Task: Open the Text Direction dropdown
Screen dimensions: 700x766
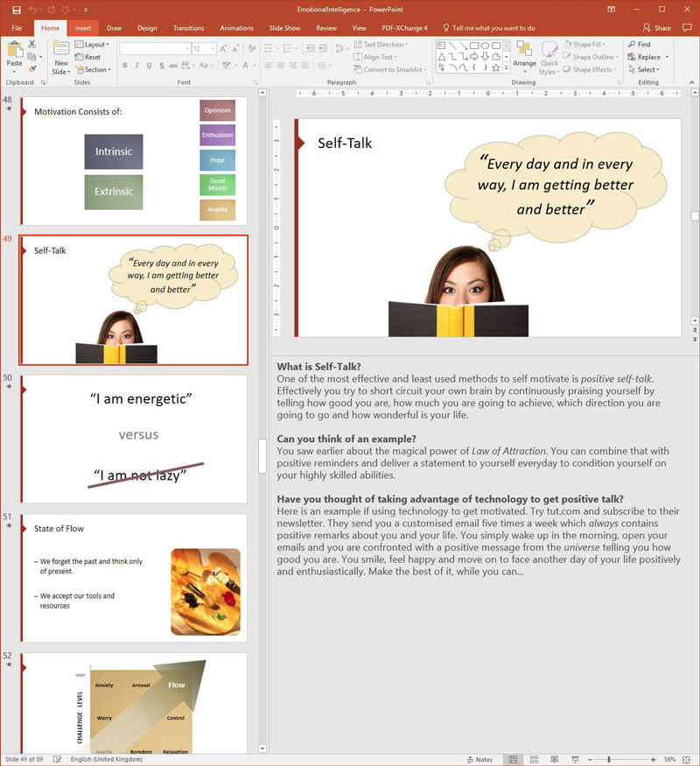Action: [x=381, y=44]
